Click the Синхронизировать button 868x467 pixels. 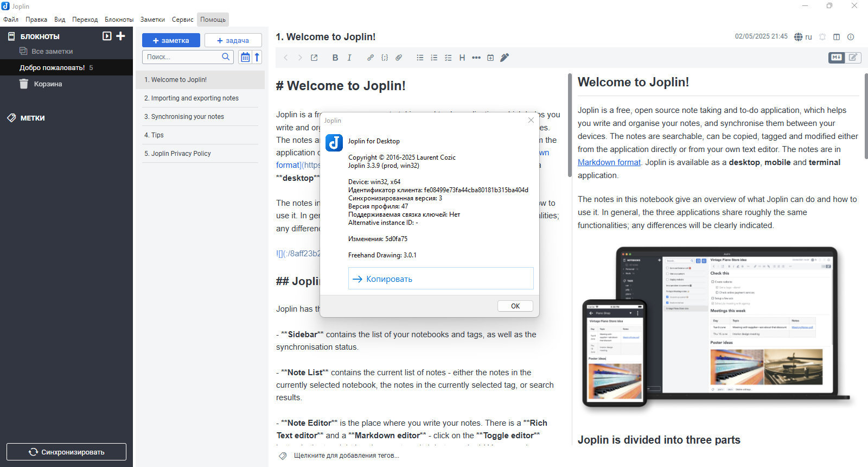click(x=66, y=452)
